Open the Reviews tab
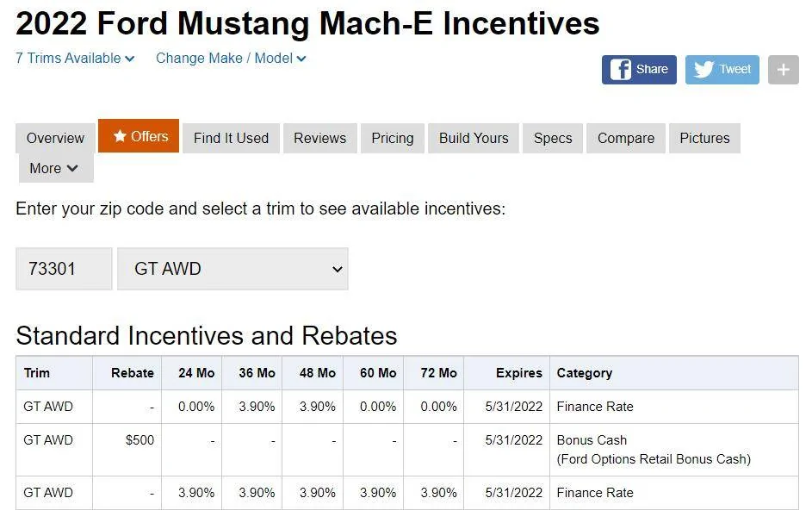The image size is (812, 523). click(319, 138)
